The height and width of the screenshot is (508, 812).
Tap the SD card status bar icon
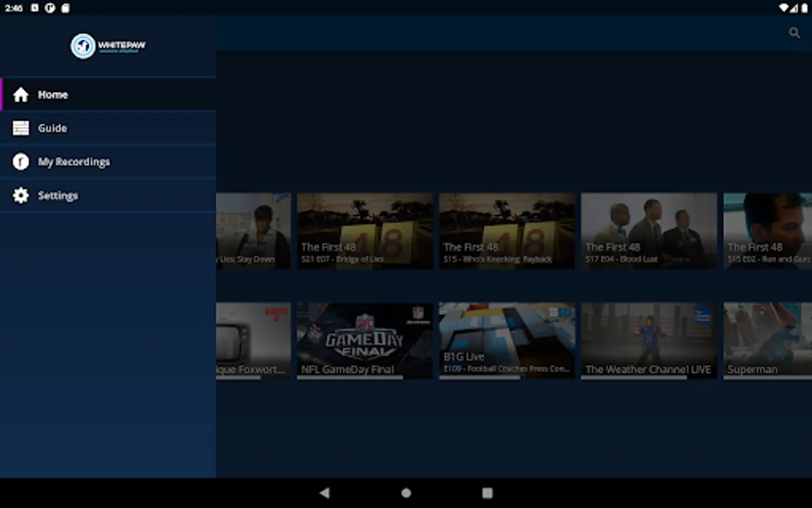(65, 8)
